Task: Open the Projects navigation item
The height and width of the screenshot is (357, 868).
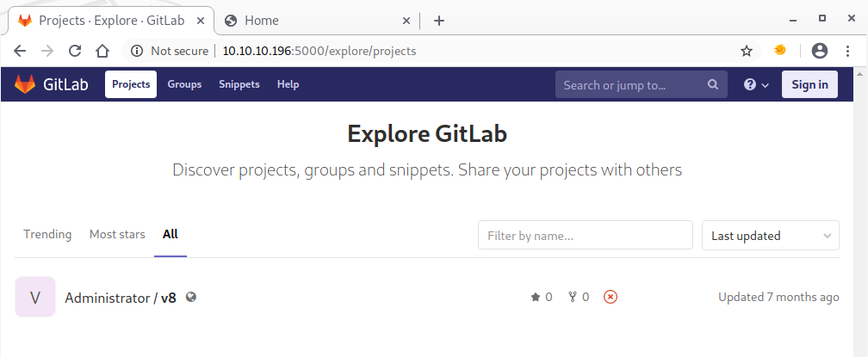Action: click(x=131, y=84)
